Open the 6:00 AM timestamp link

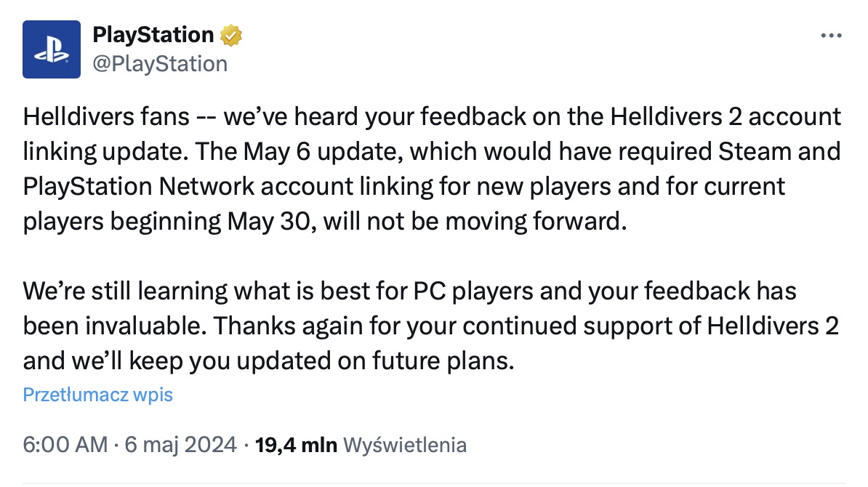pyautogui.click(x=65, y=445)
